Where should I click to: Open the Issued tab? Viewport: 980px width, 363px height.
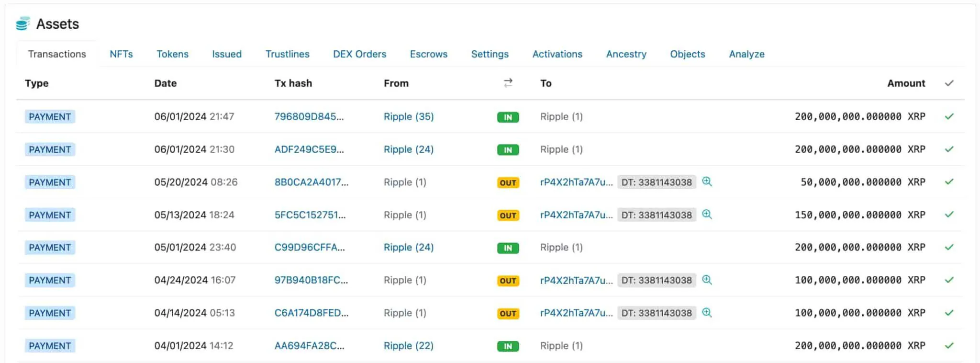click(227, 54)
